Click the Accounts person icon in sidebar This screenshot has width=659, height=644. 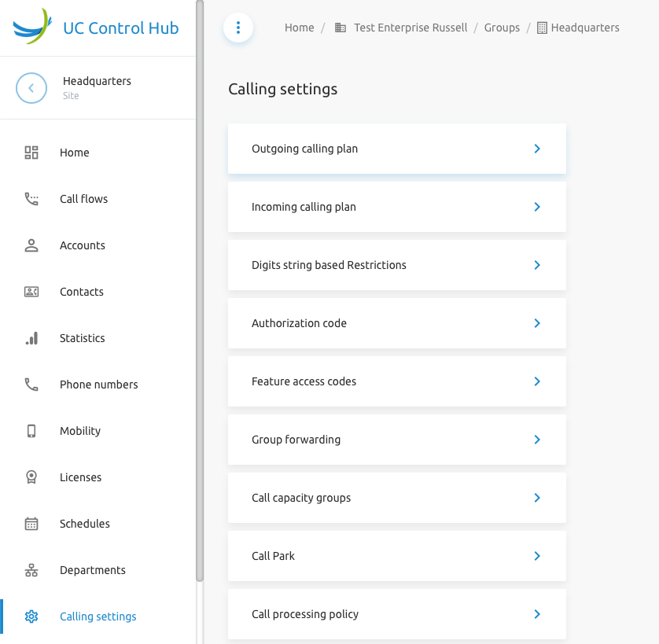coord(31,245)
